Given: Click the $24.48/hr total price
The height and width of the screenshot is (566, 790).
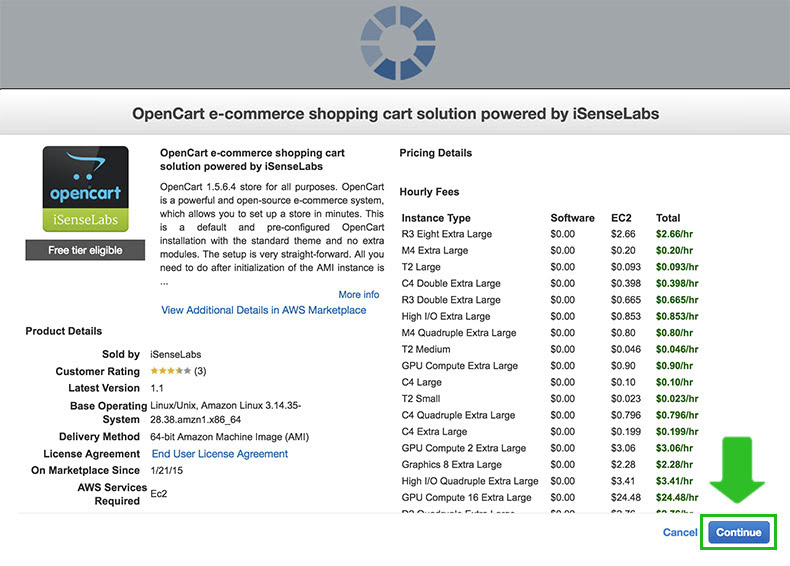Looking at the screenshot, I should 677,497.
